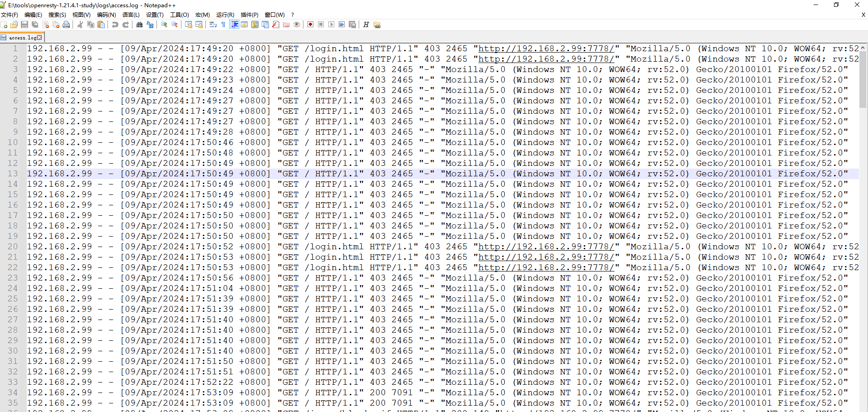Toggle synchronized vertical scrolling
Screen dimensions: 868x412
pos(189,24)
